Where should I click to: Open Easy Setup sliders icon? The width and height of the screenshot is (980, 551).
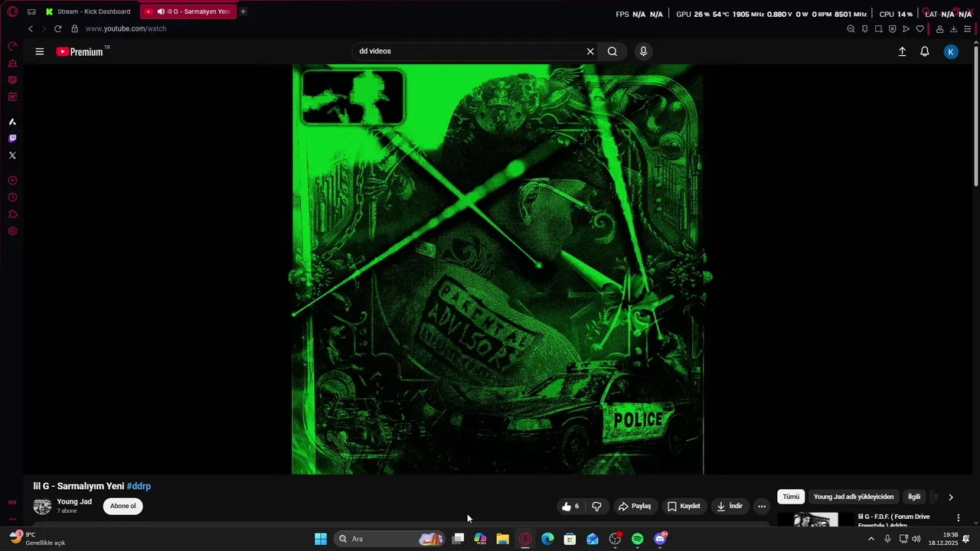(x=967, y=28)
